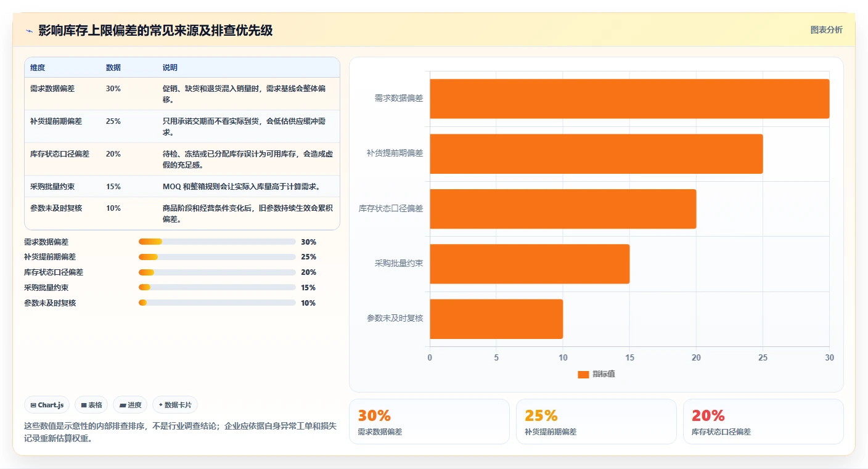Screen dimensions: 868x469
Task: Click the x-axis tick value 15
Action: pos(629,357)
